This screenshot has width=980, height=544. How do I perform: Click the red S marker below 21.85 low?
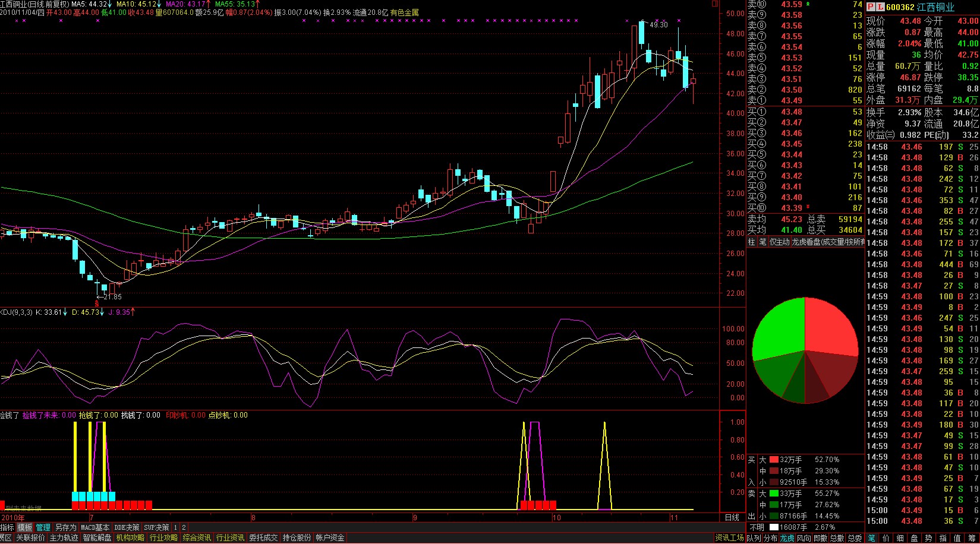tap(97, 303)
